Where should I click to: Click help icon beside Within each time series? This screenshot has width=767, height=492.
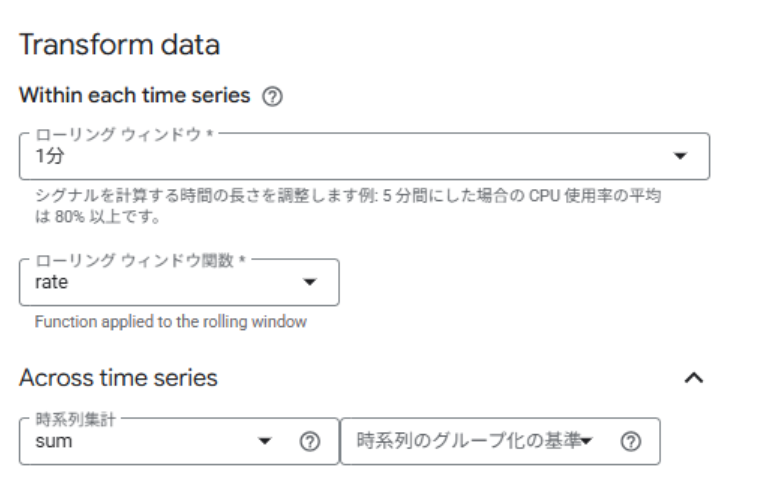pos(269,99)
